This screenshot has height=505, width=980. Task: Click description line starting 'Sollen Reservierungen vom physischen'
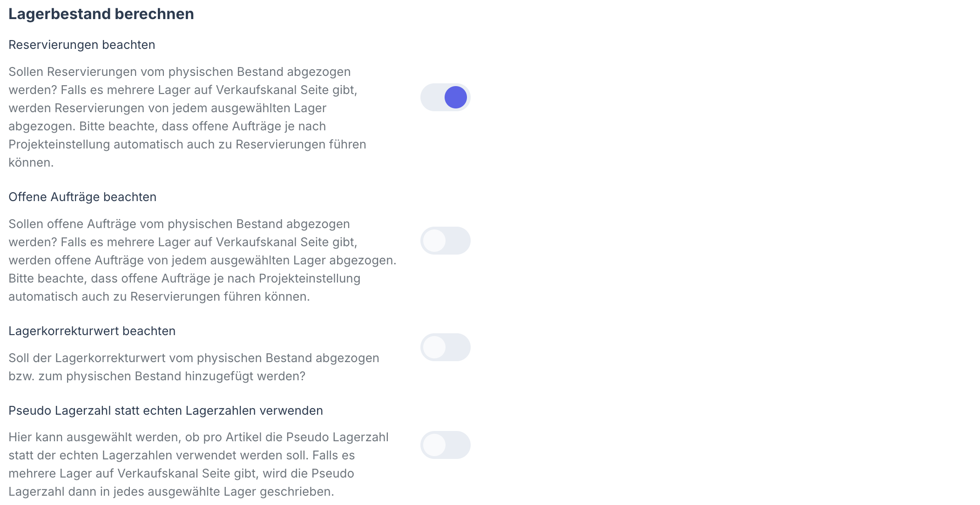point(180,72)
